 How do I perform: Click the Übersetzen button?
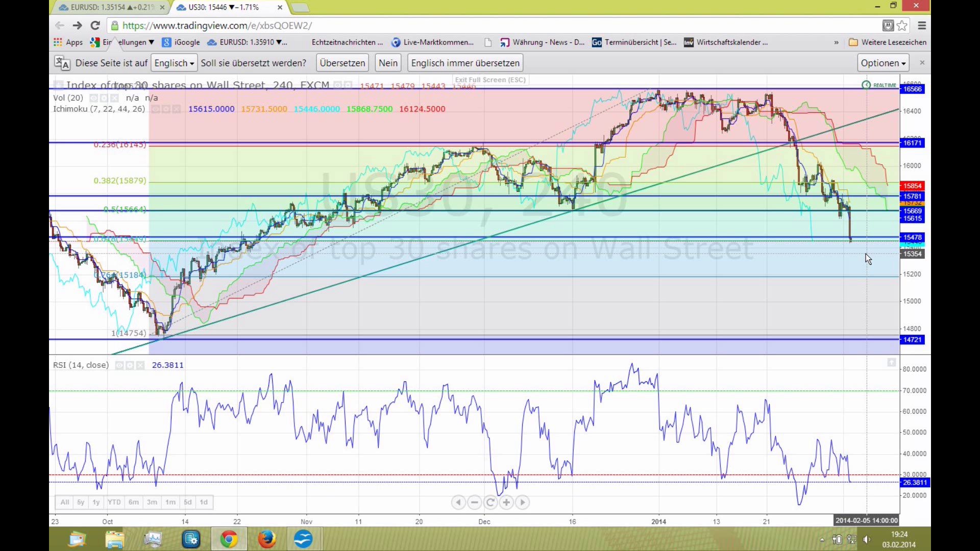tap(342, 63)
